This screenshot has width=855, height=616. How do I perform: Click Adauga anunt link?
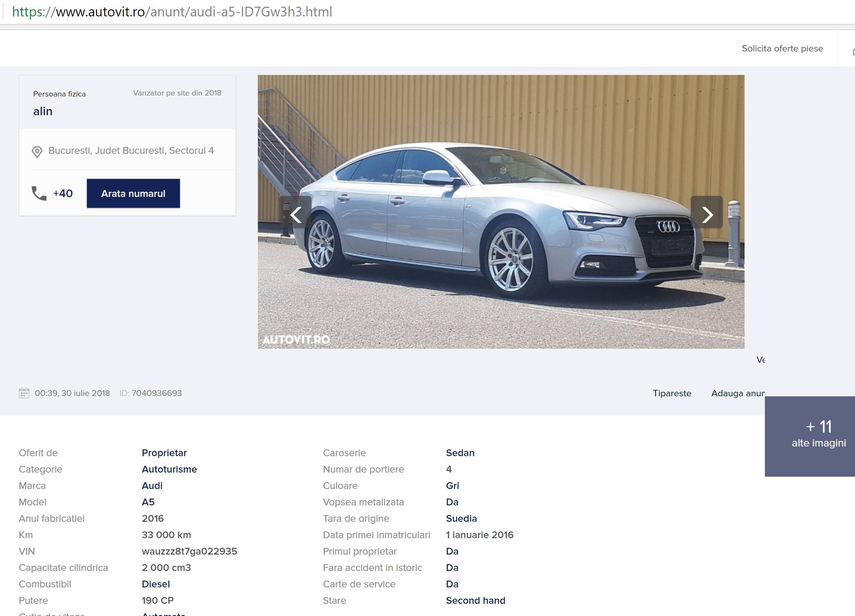click(x=738, y=393)
